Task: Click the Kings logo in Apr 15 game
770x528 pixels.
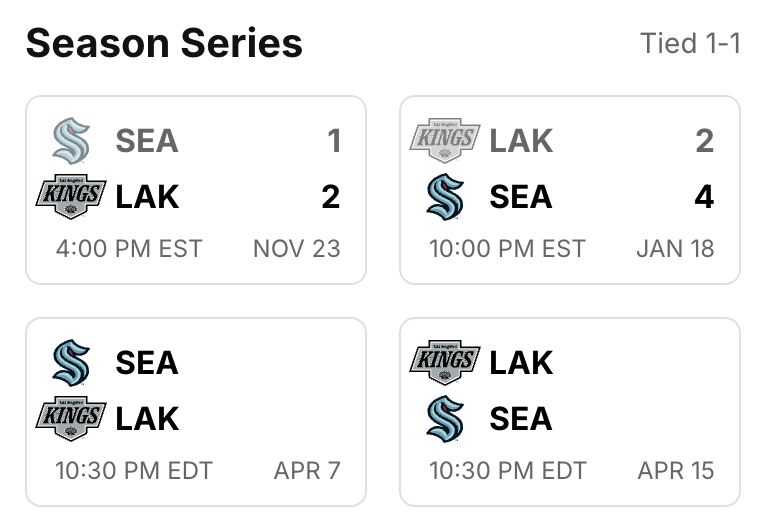Action: coord(445,362)
